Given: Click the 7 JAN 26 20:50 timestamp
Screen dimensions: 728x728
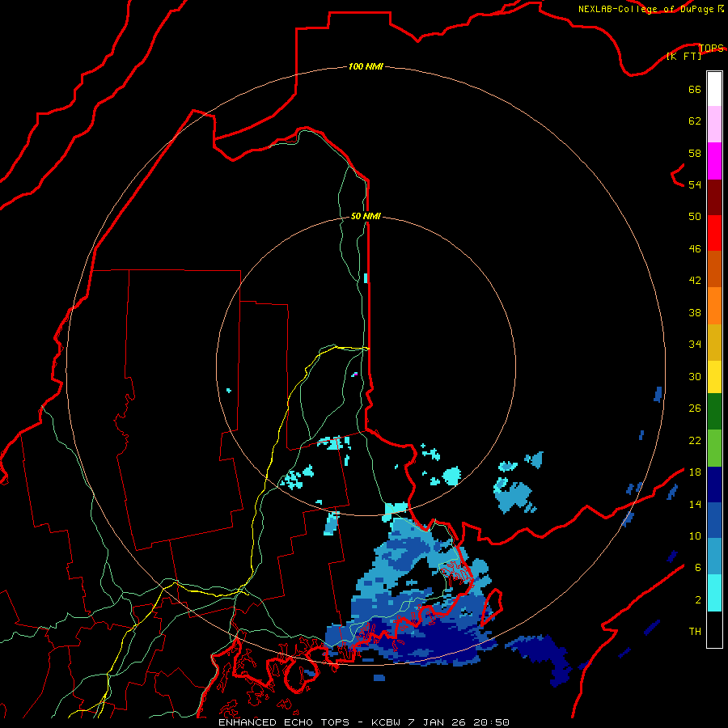Looking at the screenshot, I should 459,722.
